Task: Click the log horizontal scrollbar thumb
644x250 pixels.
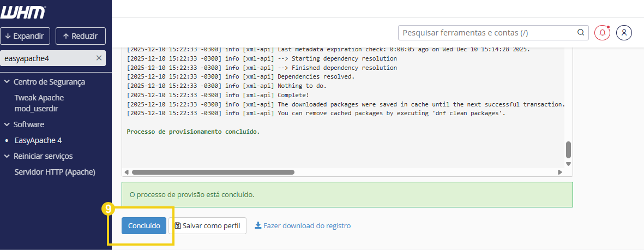Action: (213, 172)
